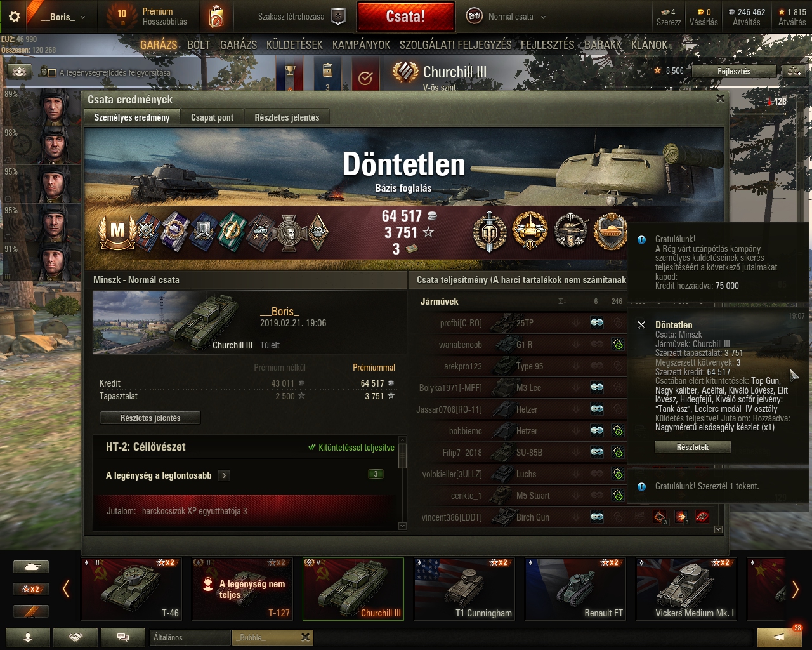Open the notification center megaphone icon
This screenshot has width=812, height=650.
click(780, 637)
